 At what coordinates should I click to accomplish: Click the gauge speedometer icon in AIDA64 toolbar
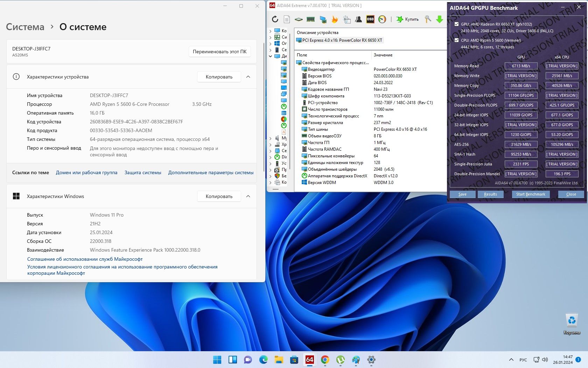click(x=382, y=19)
